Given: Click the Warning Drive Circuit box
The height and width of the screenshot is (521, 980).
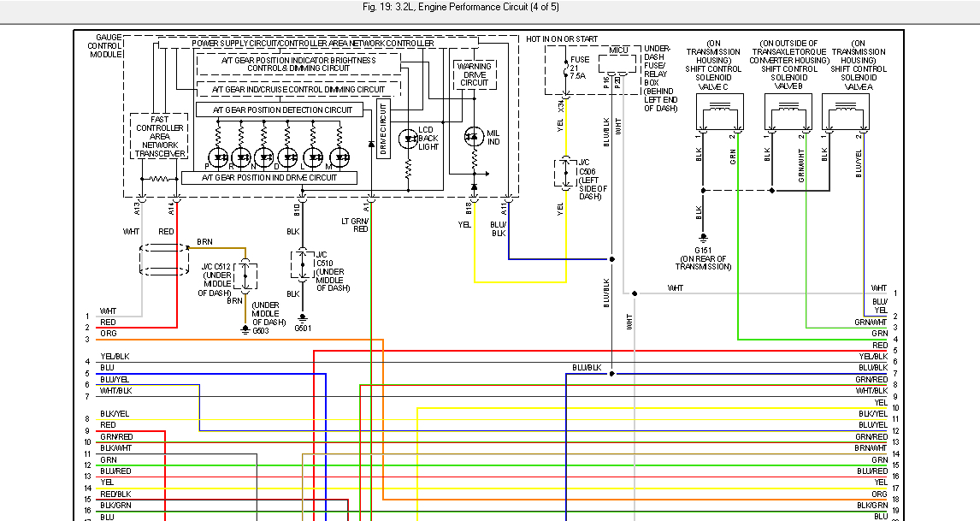Looking at the screenshot, I should click(474, 74).
